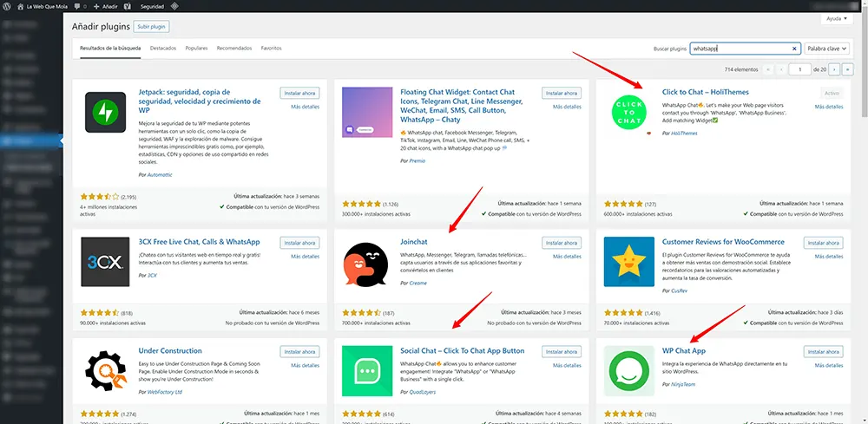
Task: Open the QuadLayers author link
Action: pos(422,392)
